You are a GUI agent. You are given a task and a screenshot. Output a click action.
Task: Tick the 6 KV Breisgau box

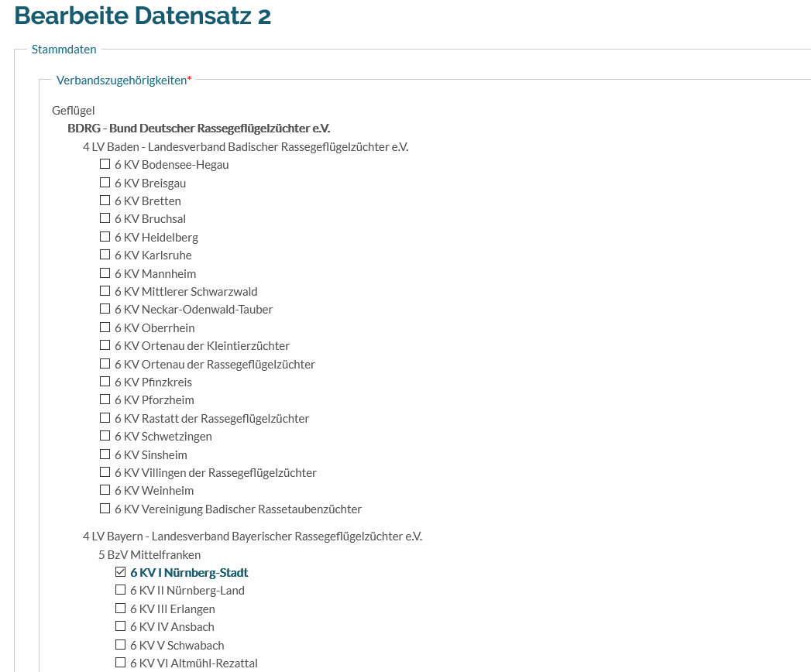(105, 183)
